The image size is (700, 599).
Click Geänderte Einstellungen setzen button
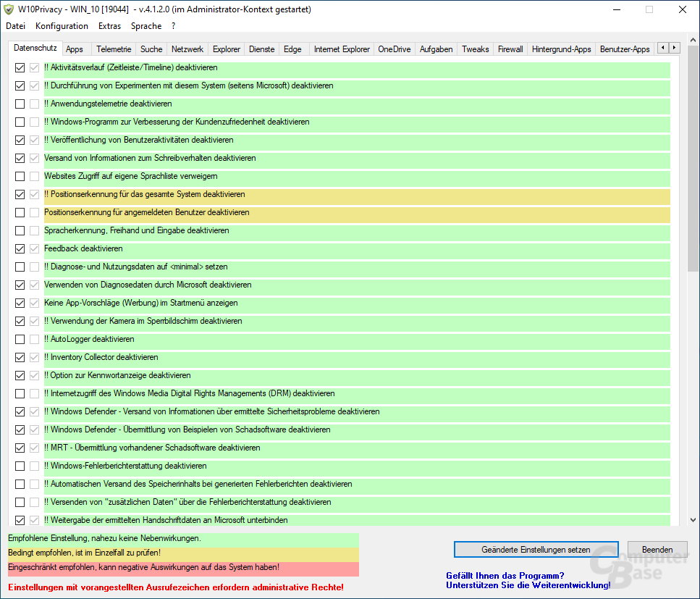point(536,550)
